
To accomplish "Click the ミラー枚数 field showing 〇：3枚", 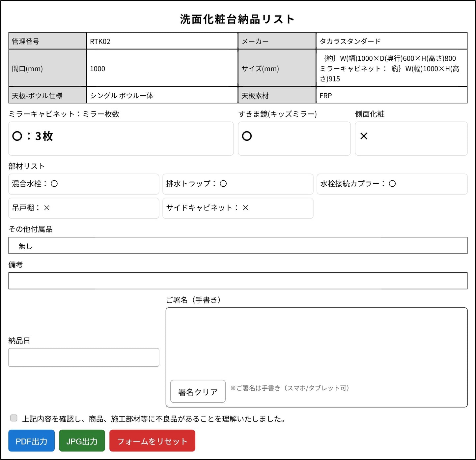I will tap(121, 138).
